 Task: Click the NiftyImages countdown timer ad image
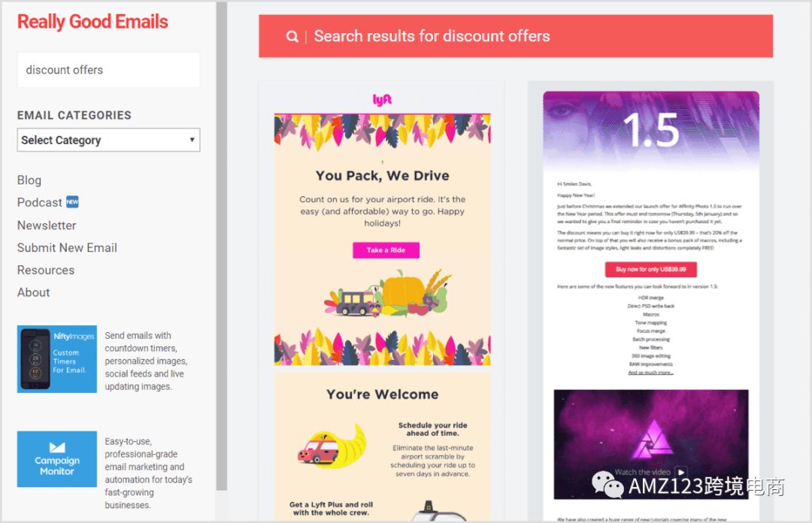tap(57, 359)
